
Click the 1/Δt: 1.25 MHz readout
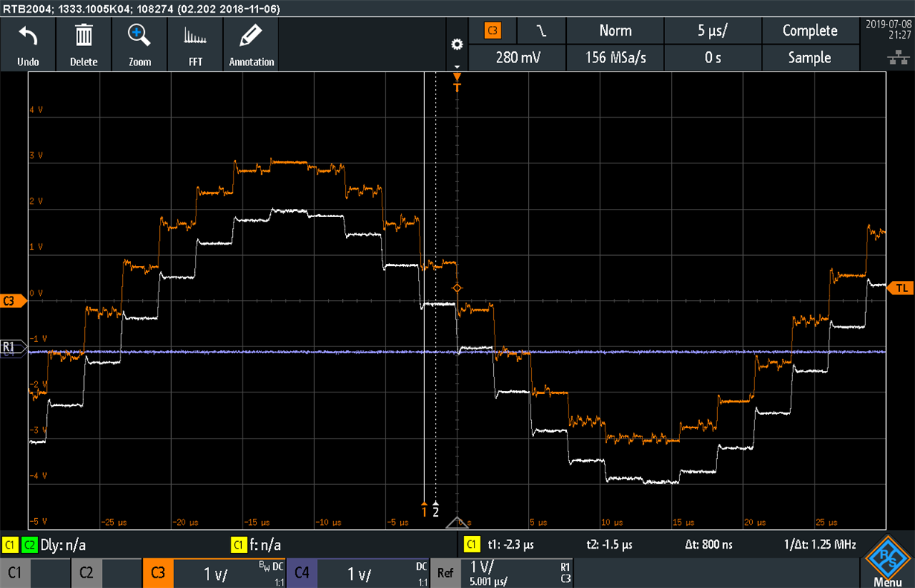coord(821,545)
